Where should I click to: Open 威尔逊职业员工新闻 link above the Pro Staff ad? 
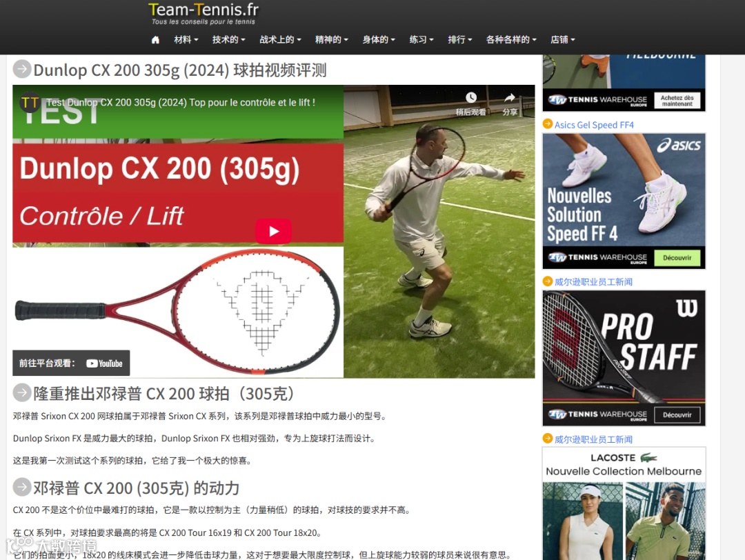click(593, 281)
